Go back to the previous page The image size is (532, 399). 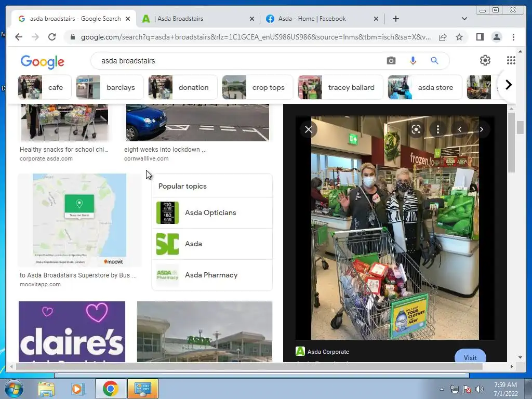click(x=19, y=37)
